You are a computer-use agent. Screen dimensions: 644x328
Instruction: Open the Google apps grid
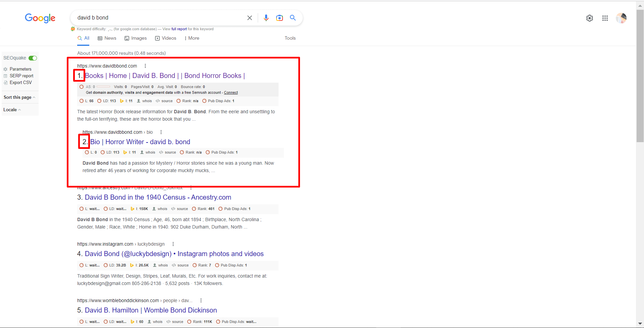(605, 18)
